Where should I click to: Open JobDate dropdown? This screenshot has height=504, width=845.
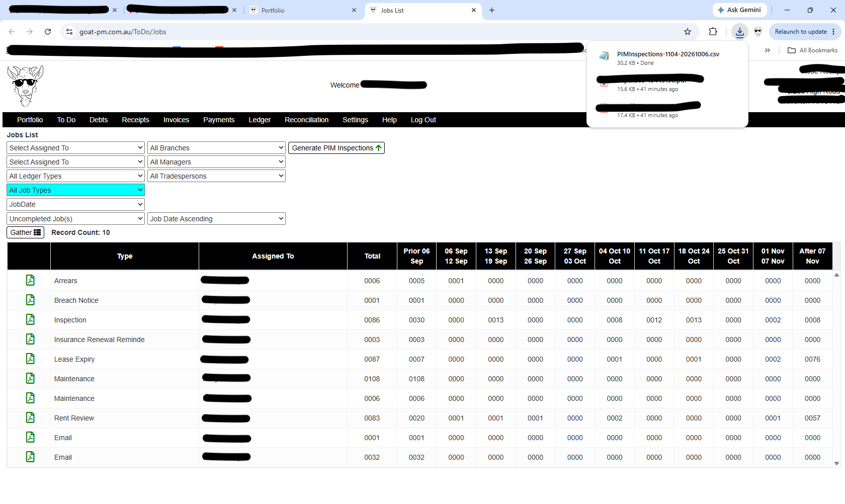click(x=75, y=204)
